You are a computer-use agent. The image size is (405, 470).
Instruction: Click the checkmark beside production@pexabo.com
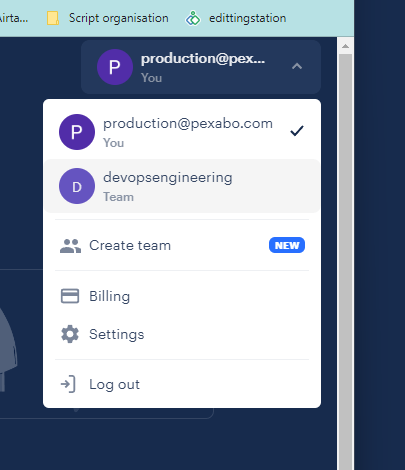[x=297, y=131]
